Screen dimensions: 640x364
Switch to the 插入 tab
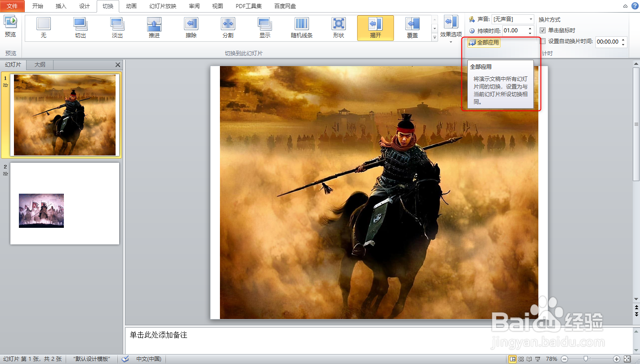tap(61, 6)
